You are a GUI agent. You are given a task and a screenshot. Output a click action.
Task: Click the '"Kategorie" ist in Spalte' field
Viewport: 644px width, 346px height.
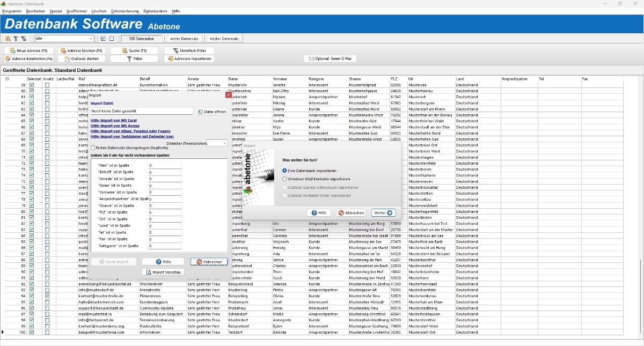click(x=165, y=246)
